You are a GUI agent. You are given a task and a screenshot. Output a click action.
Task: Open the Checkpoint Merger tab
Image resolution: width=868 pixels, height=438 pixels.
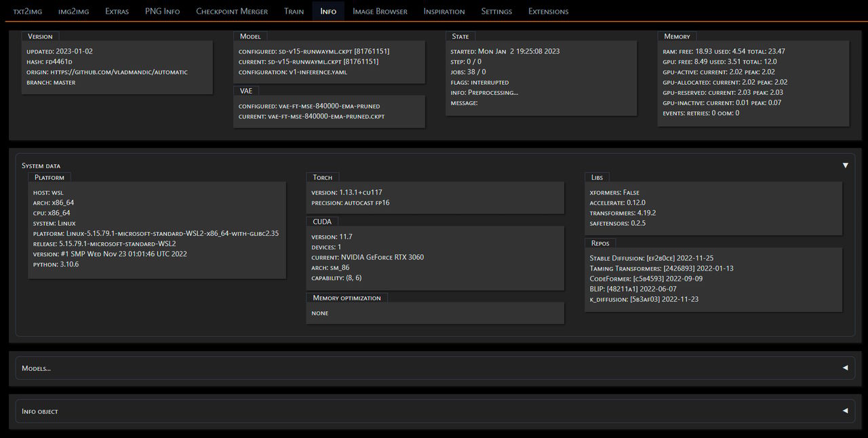click(x=232, y=11)
